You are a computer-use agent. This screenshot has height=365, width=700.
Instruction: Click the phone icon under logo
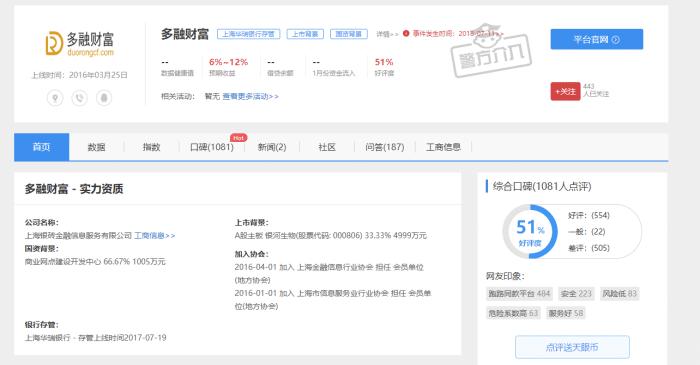(x=79, y=98)
